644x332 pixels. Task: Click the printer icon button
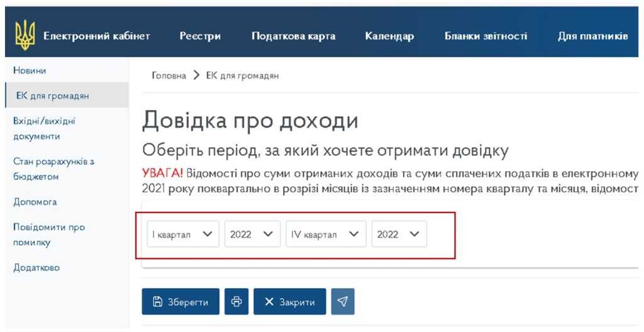coord(236,302)
